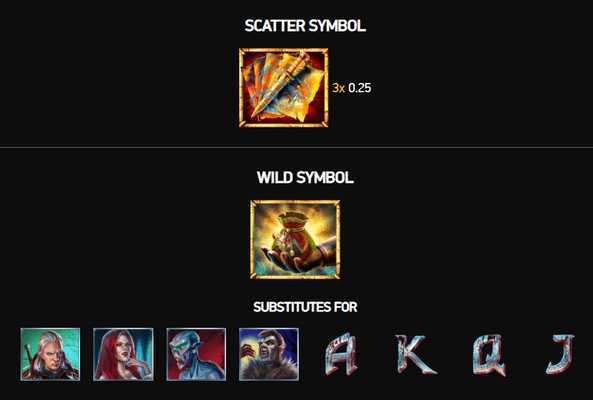Image resolution: width=593 pixels, height=400 pixels.
Task: Select the werewolf character symbol
Action: click(x=269, y=354)
